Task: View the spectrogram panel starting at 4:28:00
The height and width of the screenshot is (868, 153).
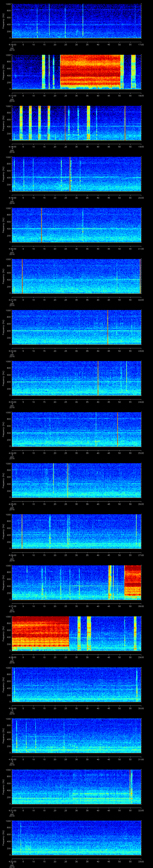Action: (76, 634)
